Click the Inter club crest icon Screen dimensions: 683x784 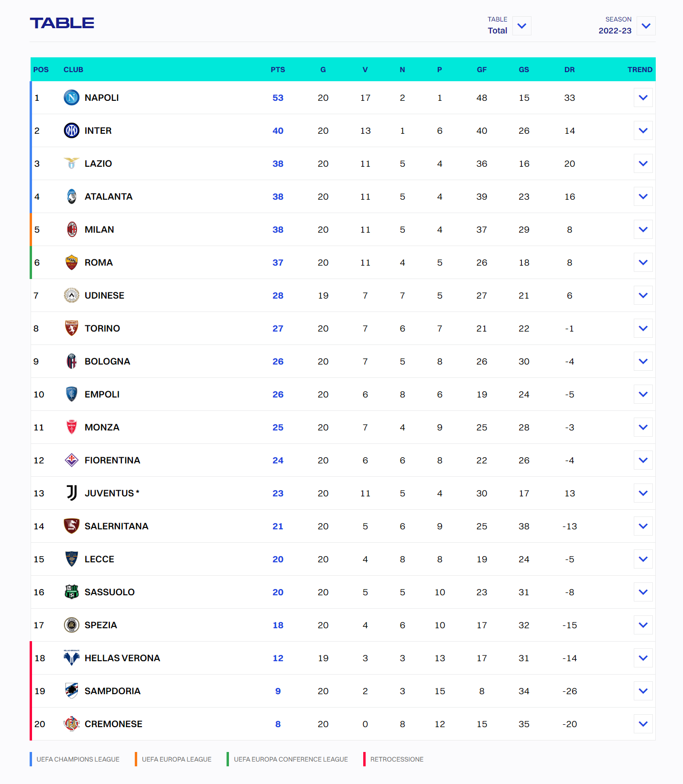(x=72, y=130)
